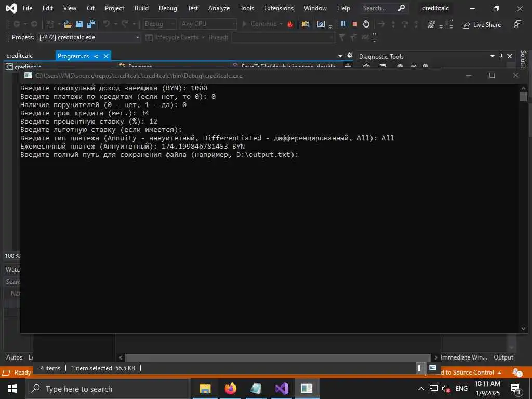Open dropdown arrow next to Continue button
The image size is (532, 399).
tap(281, 24)
